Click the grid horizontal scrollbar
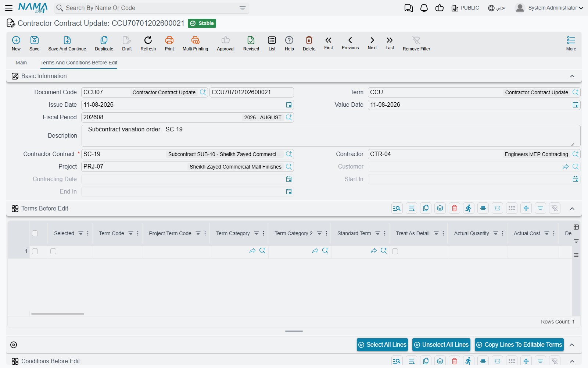Screen dimensions: 588x368 [x=58, y=314]
